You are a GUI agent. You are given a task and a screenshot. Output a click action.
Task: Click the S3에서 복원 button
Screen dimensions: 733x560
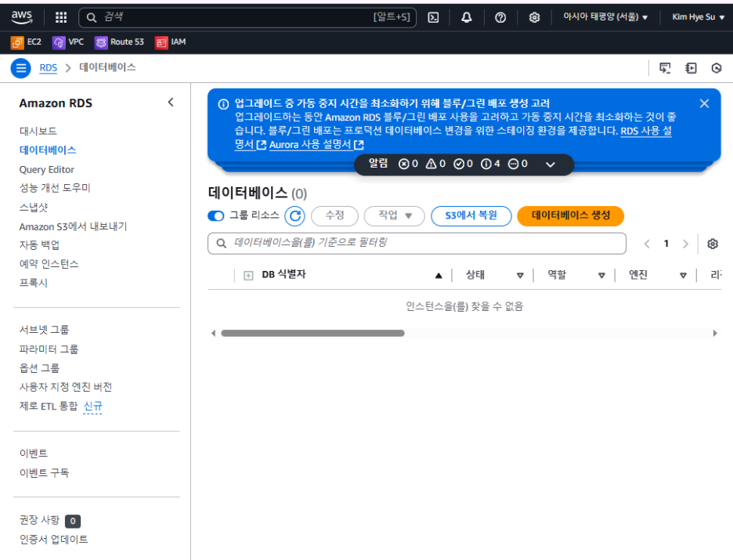471,216
